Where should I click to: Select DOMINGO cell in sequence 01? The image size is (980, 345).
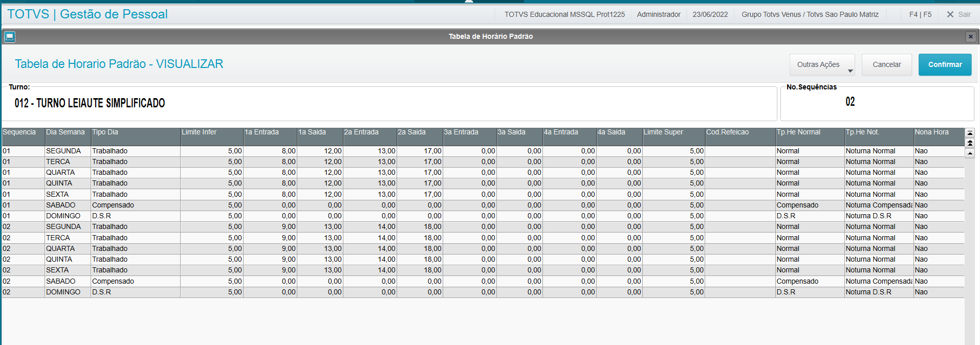coord(68,216)
